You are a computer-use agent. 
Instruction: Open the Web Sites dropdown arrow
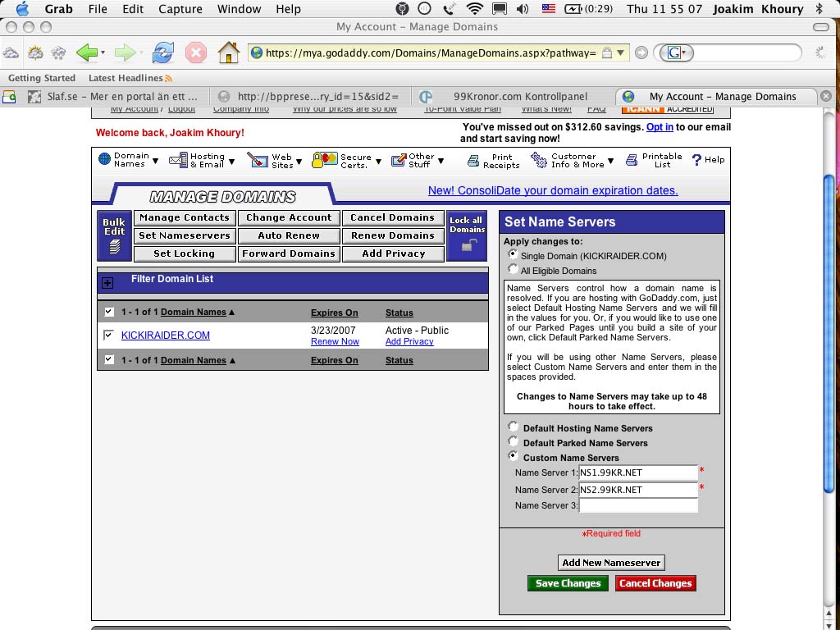point(299,162)
